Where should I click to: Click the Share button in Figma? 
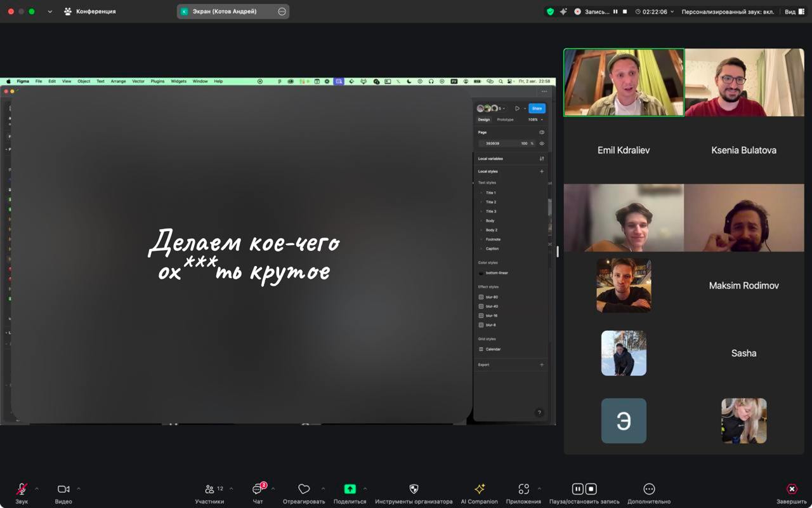click(537, 109)
